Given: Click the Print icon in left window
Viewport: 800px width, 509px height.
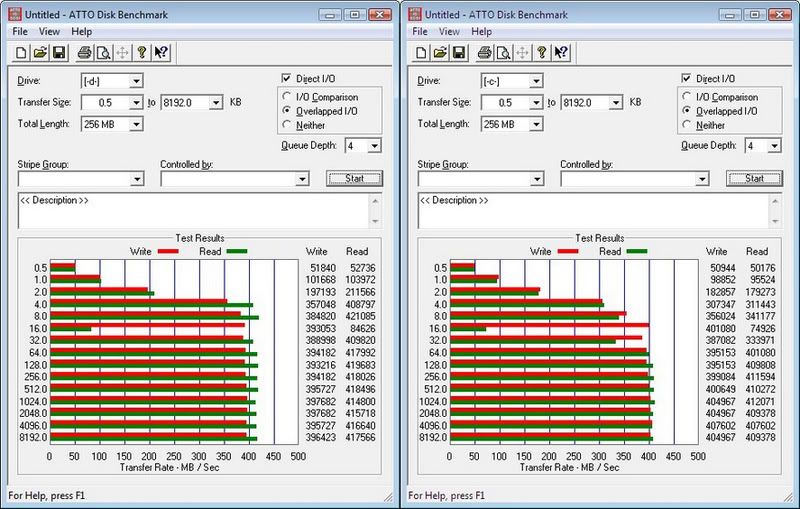Looking at the screenshot, I should [85, 52].
